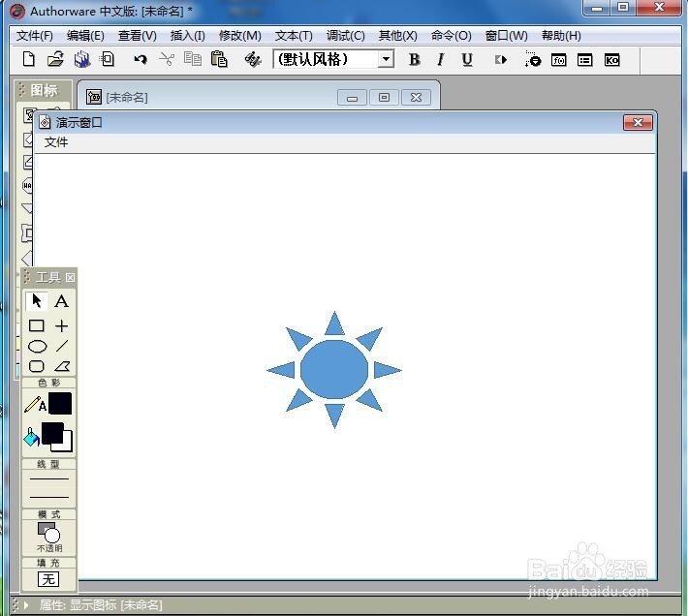The image size is (688, 616).
Task: Expand the 属性 properties panel arrow
Action: (26, 605)
